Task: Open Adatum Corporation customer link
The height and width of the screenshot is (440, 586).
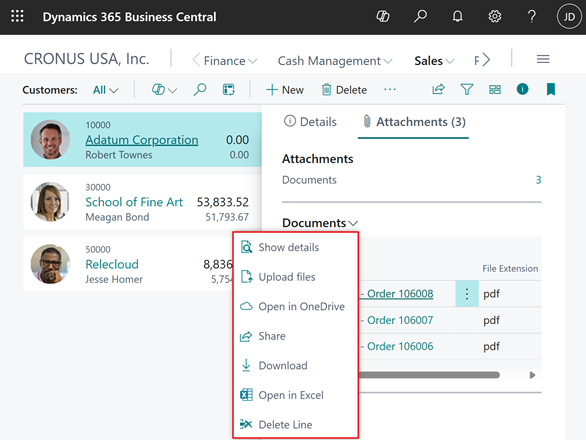Action: (142, 140)
